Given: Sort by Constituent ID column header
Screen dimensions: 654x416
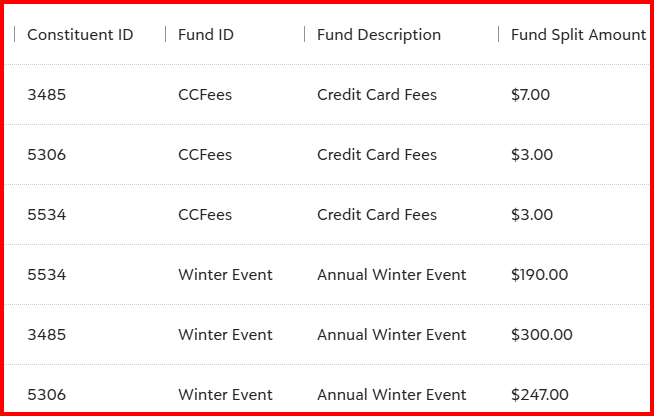Looking at the screenshot, I should (80, 35).
